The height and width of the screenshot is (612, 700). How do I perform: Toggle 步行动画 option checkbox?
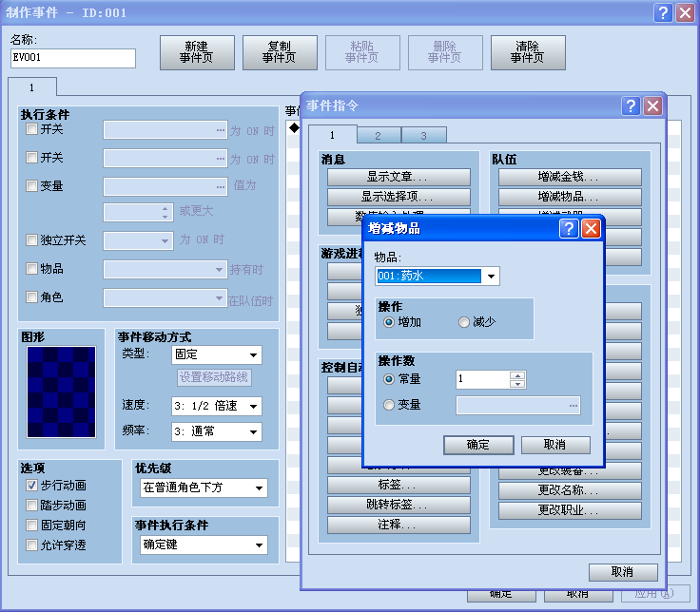[x=31, y=486]
